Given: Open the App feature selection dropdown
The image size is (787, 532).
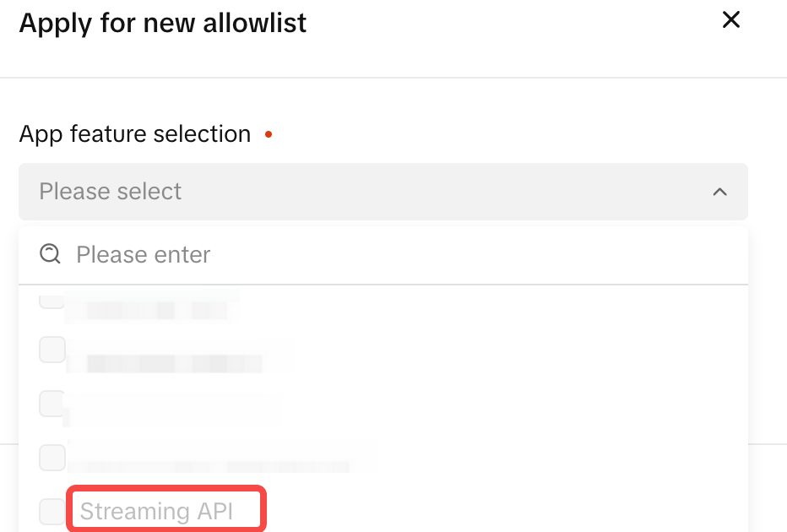Looking at the screenshot, I should [383, 192].
